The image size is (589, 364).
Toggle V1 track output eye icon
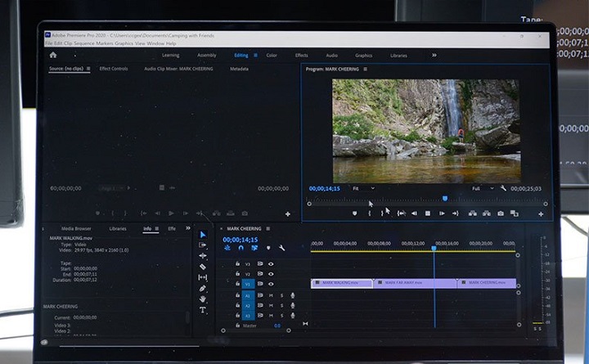click(x=271, y=285)
